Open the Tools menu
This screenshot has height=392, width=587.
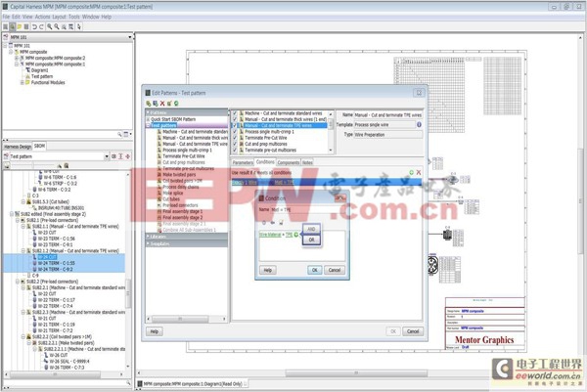[x=74, y=17]
